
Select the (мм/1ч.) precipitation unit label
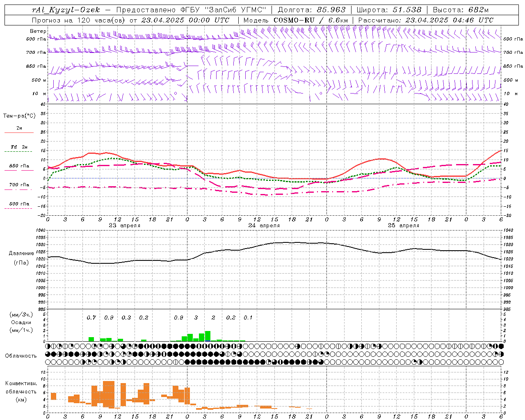(x=21, y=330)
